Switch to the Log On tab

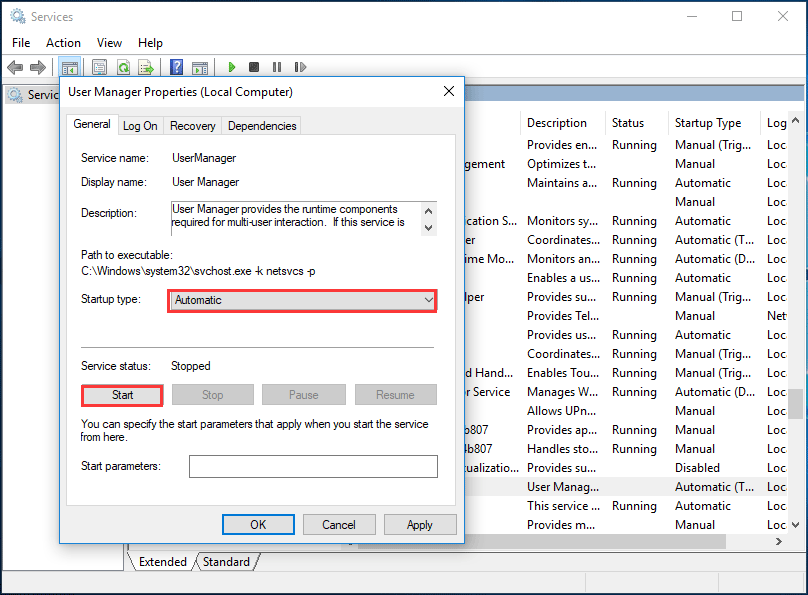(x=140, y=126)
